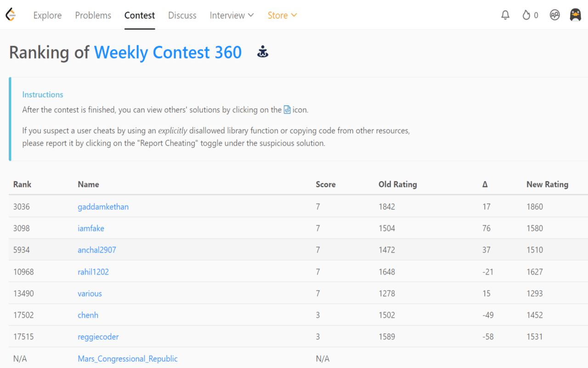Open user iamfake's profile link

[91, 228]
